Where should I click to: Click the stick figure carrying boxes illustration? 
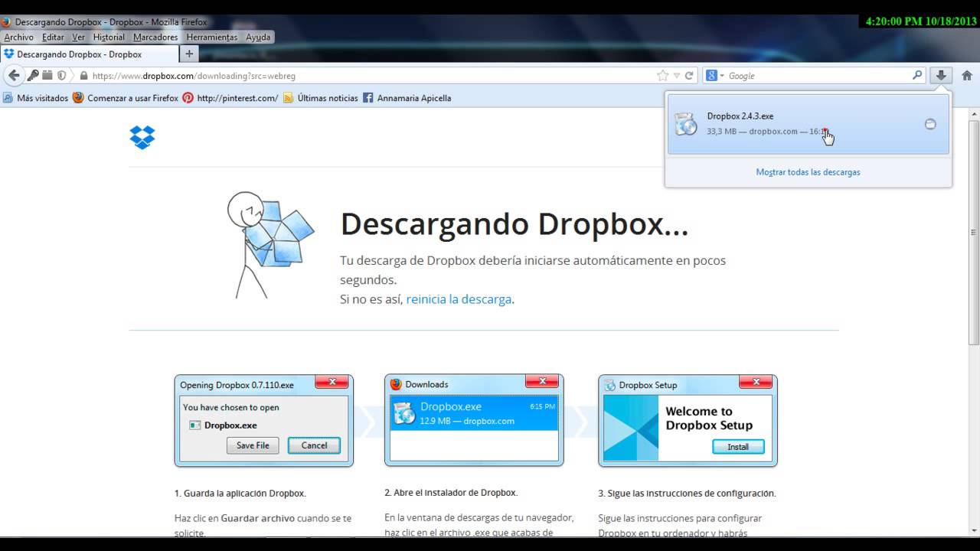pyautogui.click(x=269, y=245)
